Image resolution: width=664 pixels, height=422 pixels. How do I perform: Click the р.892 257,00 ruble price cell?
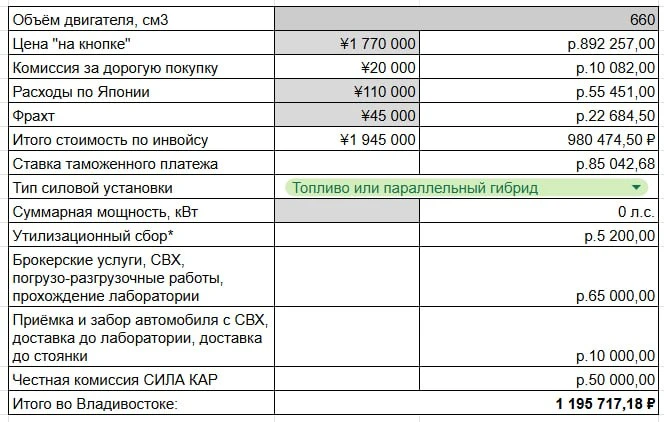539,43
